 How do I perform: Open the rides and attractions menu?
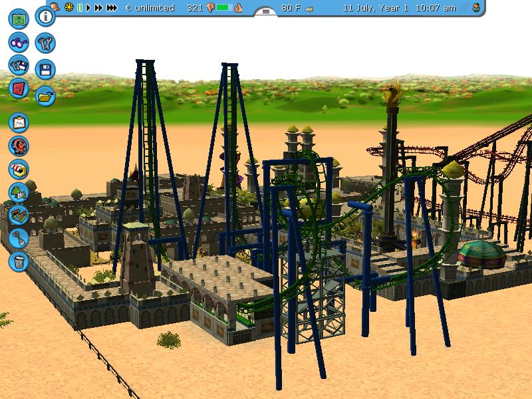pyautogui.click(x=19, y=146)
